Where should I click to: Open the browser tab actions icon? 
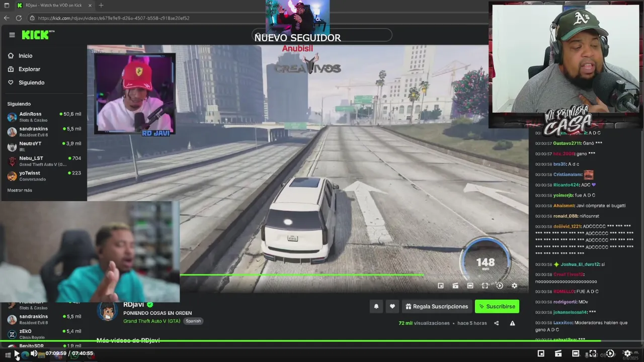point(7,5)
